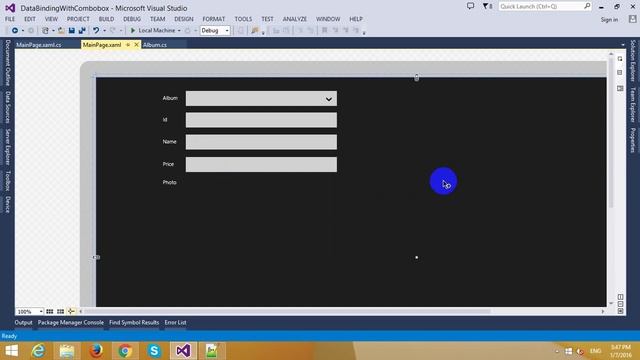Open the ANALYZE menu

tap(295, 19)
